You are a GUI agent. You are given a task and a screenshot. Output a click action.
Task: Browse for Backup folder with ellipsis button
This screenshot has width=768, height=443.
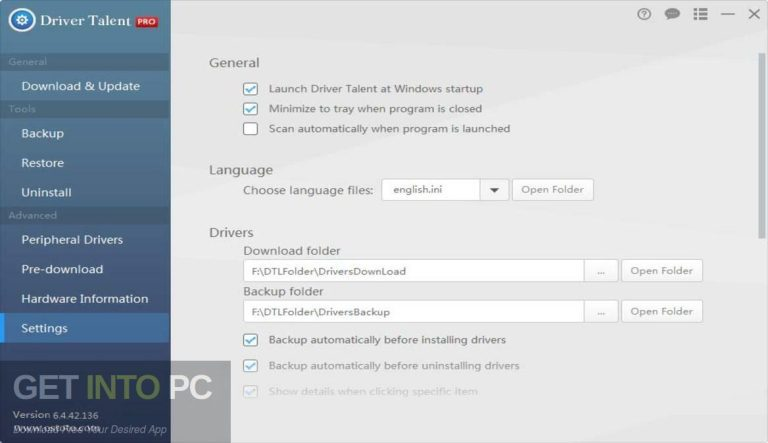click(600, 312)
